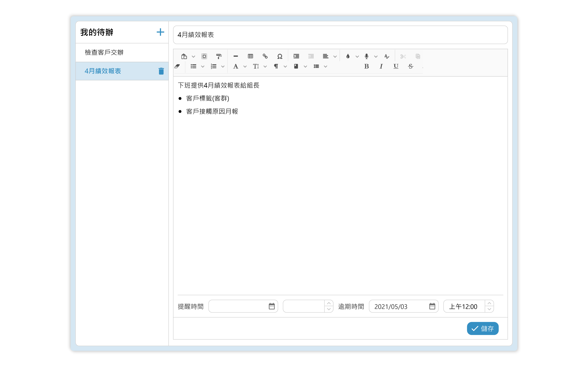Toggle bold formatting
This screenshot has height=367, width=588.
(366, 66)
